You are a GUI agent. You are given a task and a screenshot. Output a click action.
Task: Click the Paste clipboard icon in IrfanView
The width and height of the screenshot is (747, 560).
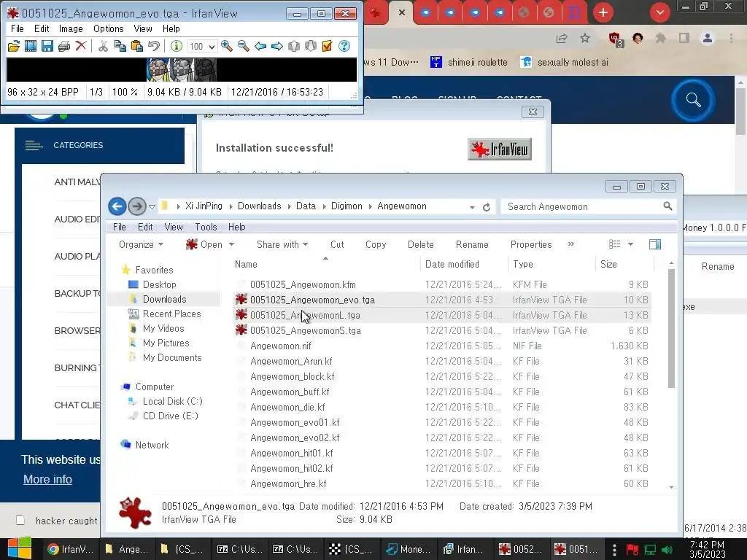(136, 46)
